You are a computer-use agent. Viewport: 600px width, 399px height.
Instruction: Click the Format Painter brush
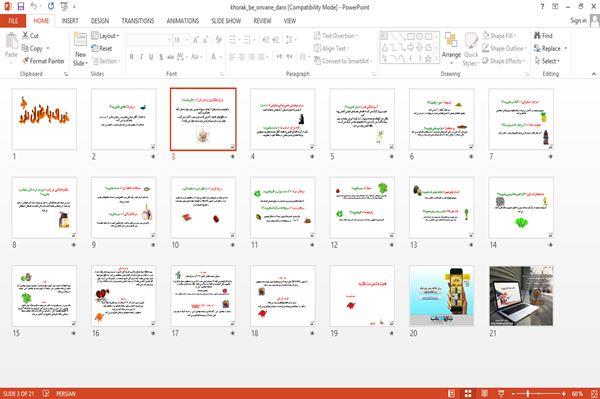26,61
